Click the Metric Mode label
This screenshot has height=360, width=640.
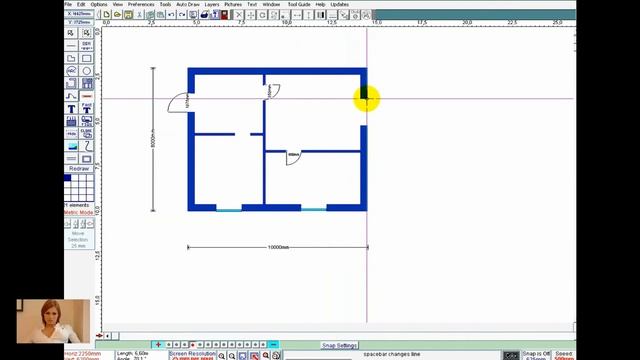[79, 213]
